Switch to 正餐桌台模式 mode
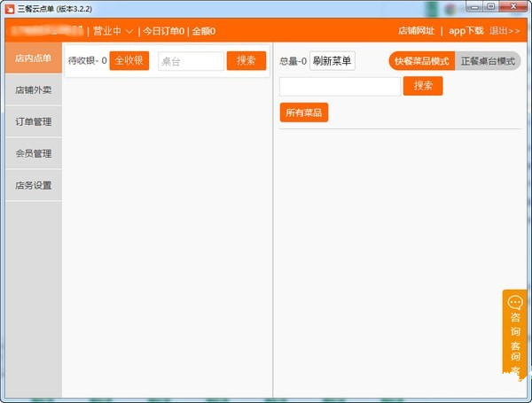Viewport: 532px width, 403px height. point(488,61)
